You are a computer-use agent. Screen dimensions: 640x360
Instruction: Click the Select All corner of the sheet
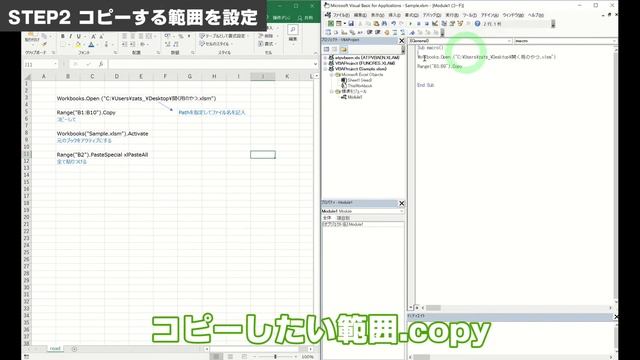coord(27,76)
